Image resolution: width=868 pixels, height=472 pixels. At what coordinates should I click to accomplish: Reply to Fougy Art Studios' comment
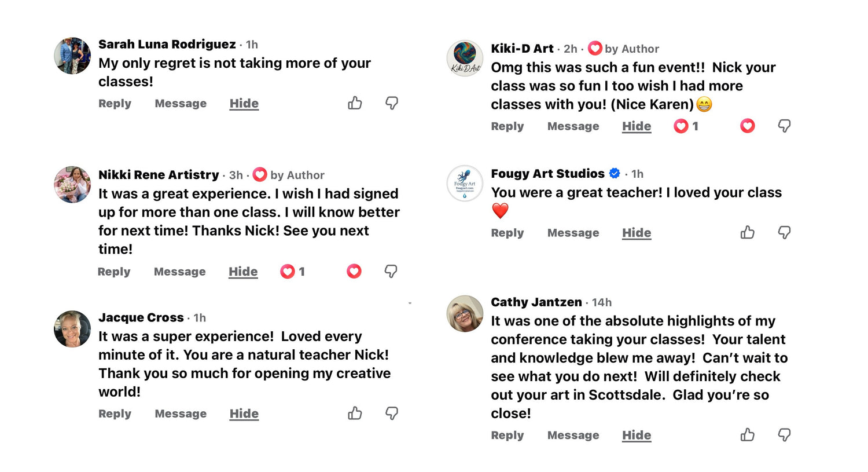[x=507, y=233]
